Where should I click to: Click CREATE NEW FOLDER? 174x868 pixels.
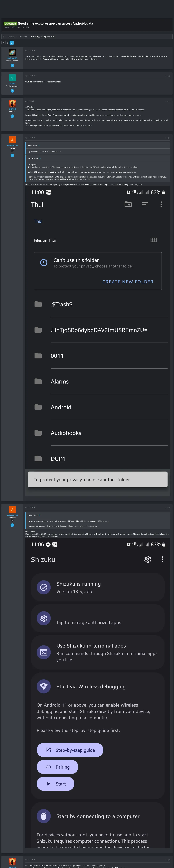[128, 282]
